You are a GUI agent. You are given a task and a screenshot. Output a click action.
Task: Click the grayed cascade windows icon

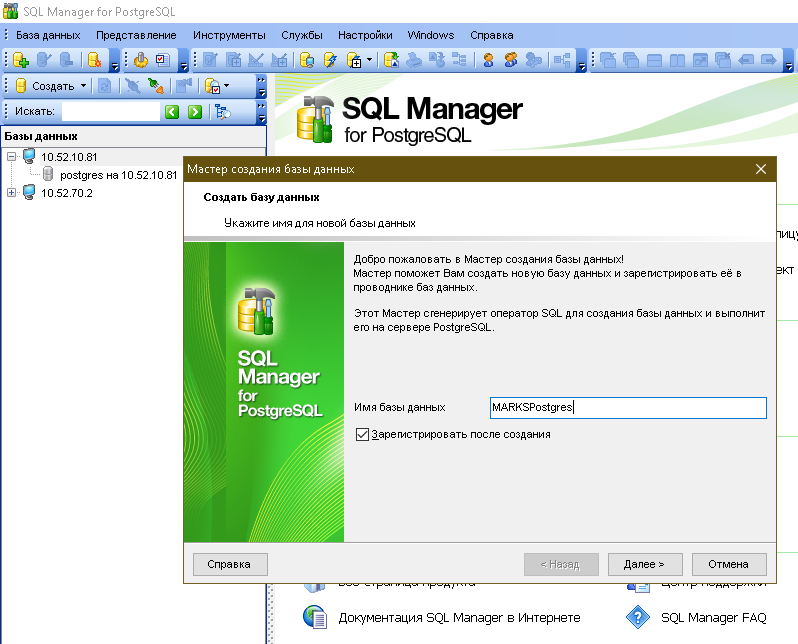tap(631, 60)
